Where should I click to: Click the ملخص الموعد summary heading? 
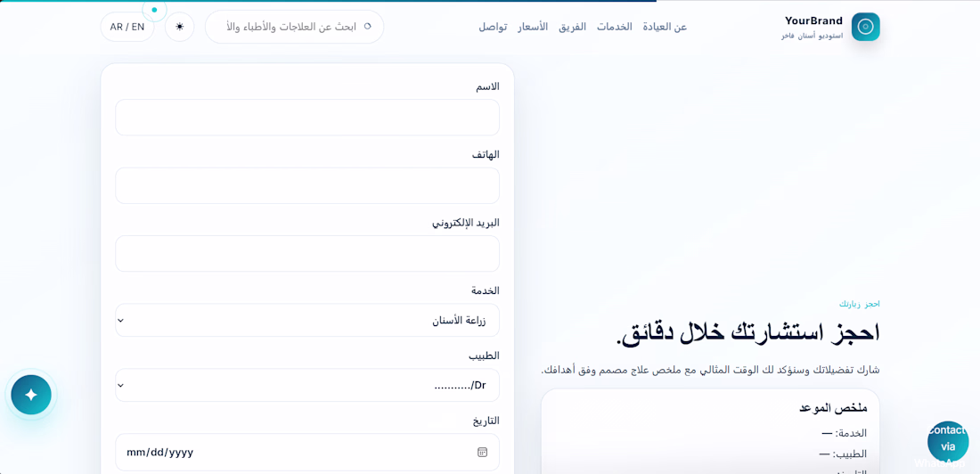click(x=833, y=408)
